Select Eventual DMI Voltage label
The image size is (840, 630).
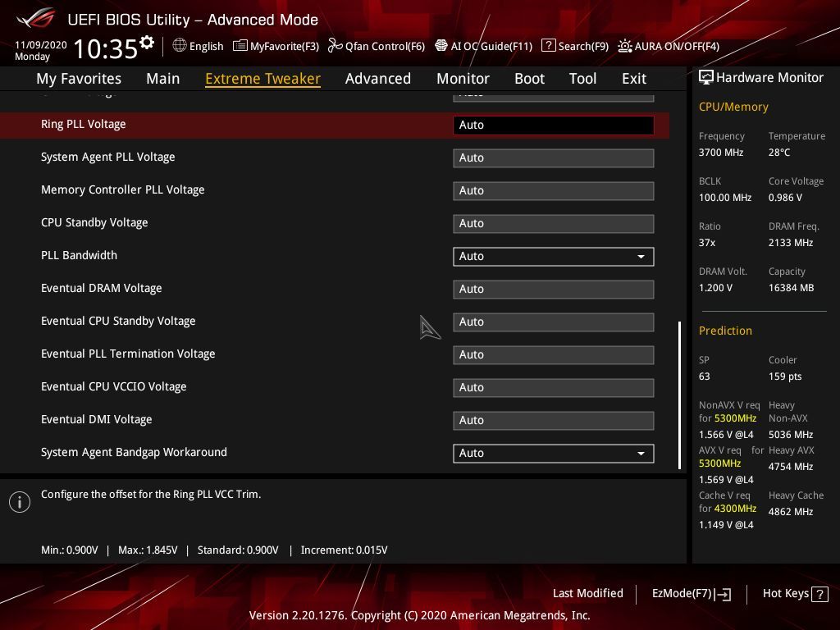click(97, 419)
